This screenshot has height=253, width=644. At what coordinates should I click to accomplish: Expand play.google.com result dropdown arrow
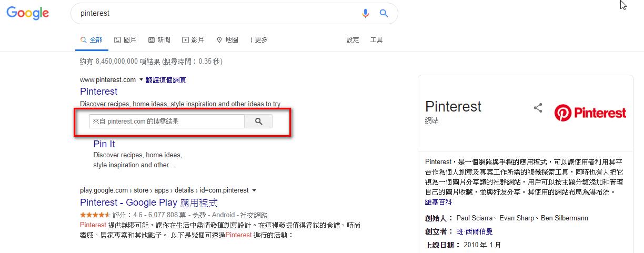pyautogui.click(x=255, y=190)
